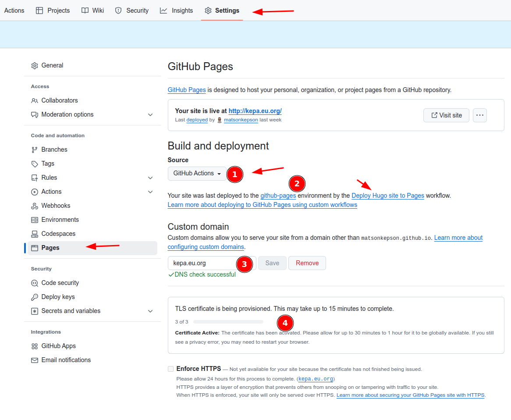
Task: Click the Deploy keys key icon
Action: coord(35,297)
